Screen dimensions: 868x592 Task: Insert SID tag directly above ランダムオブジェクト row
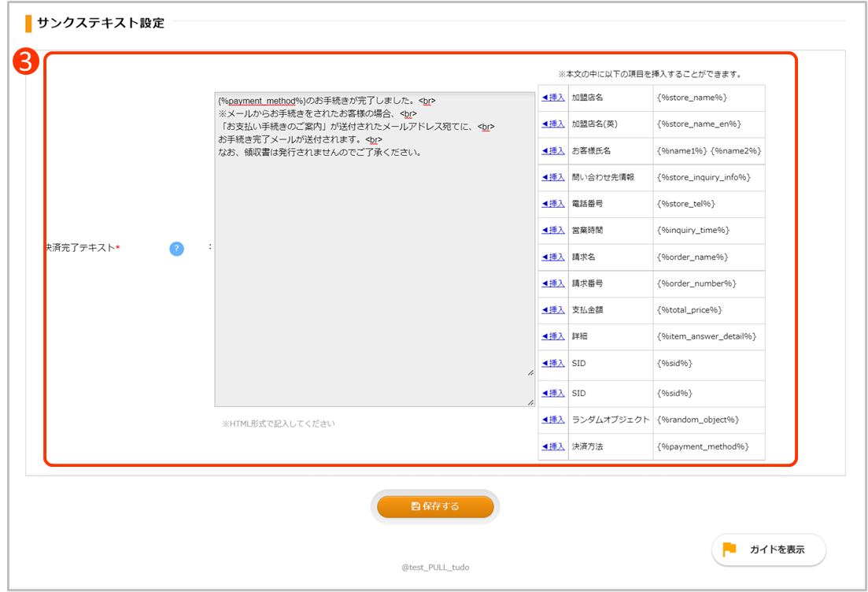553,394
